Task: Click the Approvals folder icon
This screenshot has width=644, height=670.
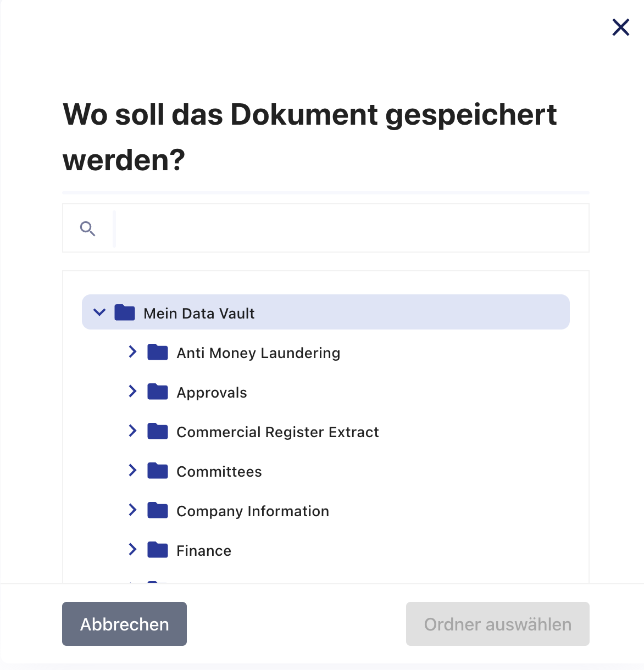Action: (158, 392)
